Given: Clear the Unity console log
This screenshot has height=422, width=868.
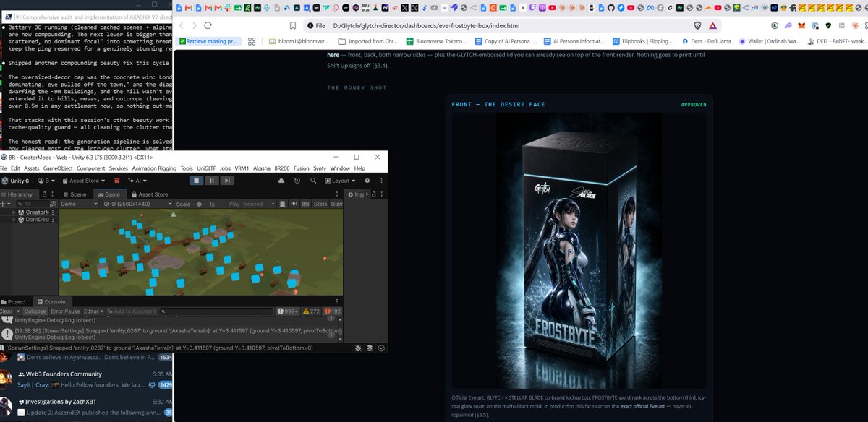Looking at the screenshot, I should point(7,311).
